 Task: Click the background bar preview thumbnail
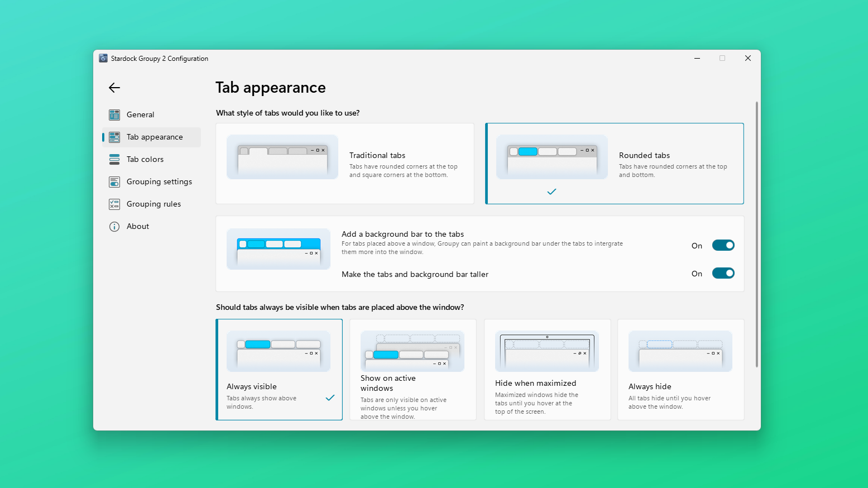[x=279, y=249]
